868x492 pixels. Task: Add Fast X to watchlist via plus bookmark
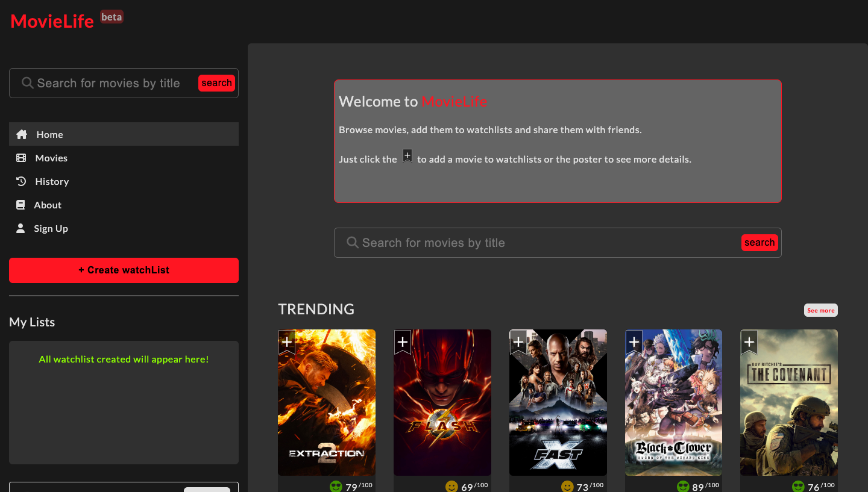pos(518,342)
